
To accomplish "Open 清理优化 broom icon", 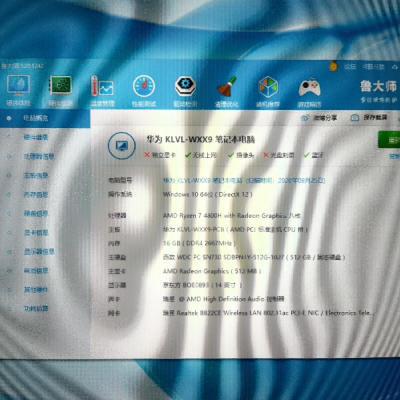I will [x=227, y=91].
